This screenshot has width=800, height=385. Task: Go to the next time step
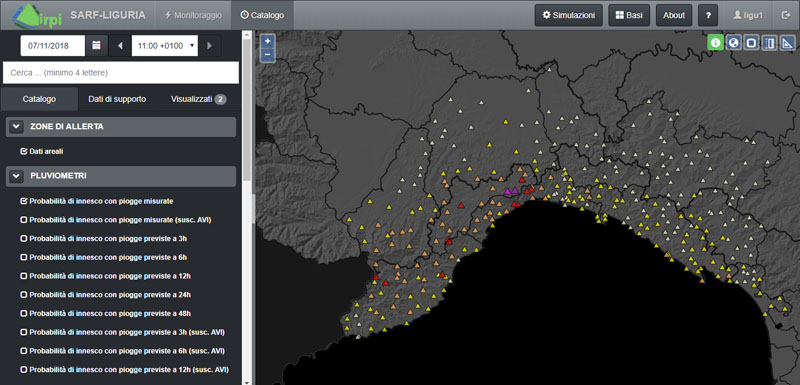tap(209, 45)
